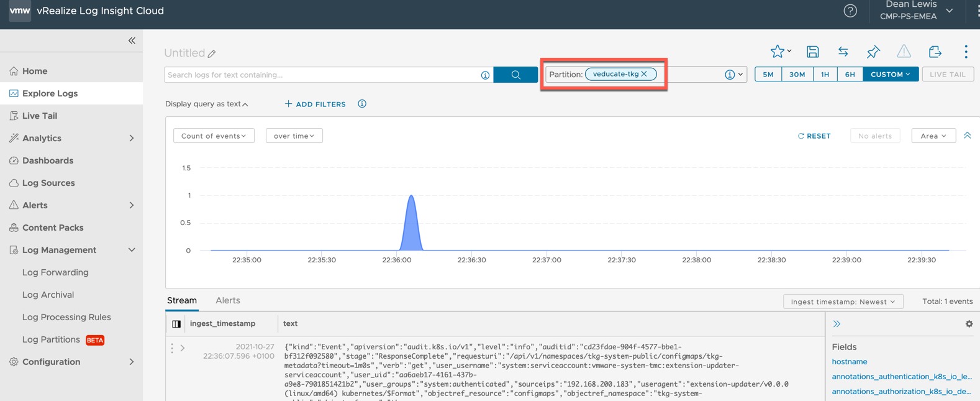Collapse the sidebar with double chevron
Screen dimensions: 980x401
click(132, 40)
